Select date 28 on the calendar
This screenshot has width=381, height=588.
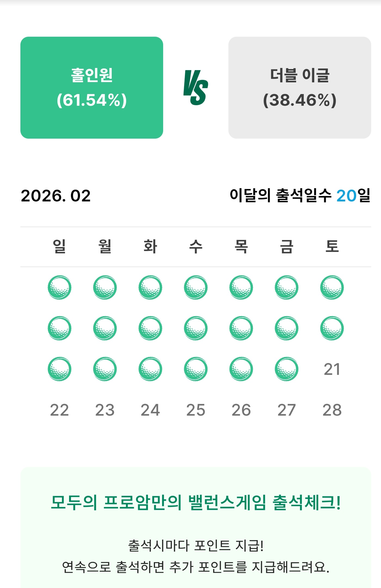point(332,410)
